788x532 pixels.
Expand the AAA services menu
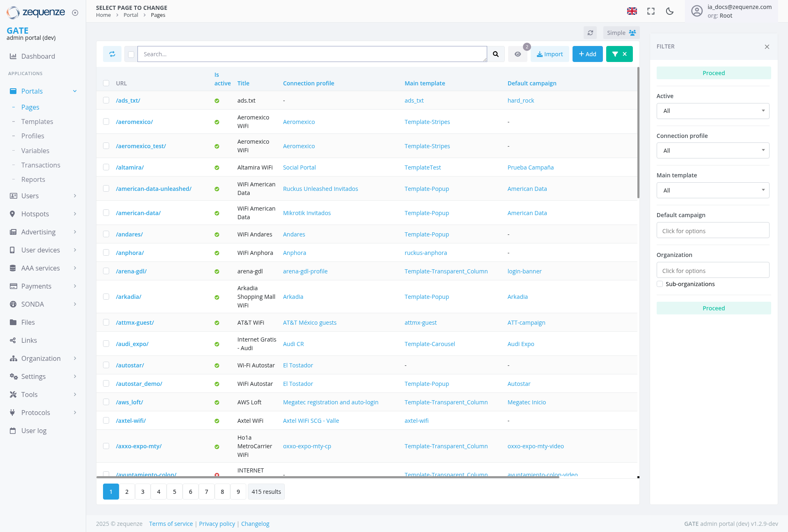pyautogui.click(x=43, y=268)
